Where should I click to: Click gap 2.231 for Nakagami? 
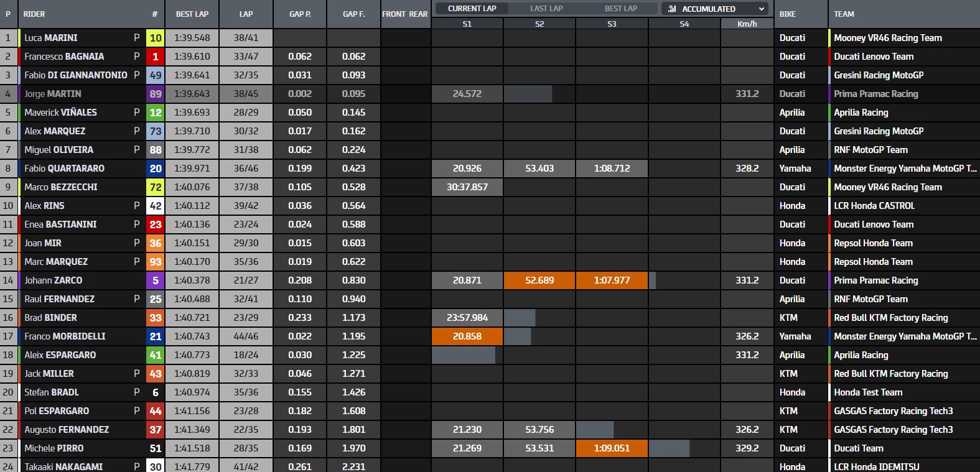pyautogui.click(x=353, y=466)
